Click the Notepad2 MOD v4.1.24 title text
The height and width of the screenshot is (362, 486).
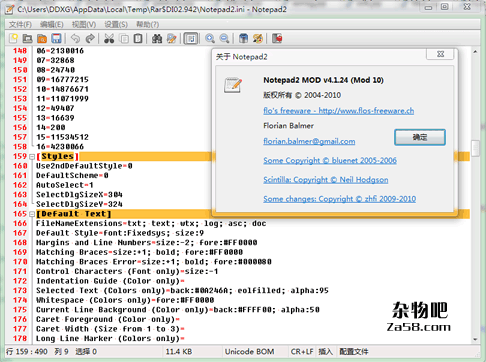tap(323, 80)
